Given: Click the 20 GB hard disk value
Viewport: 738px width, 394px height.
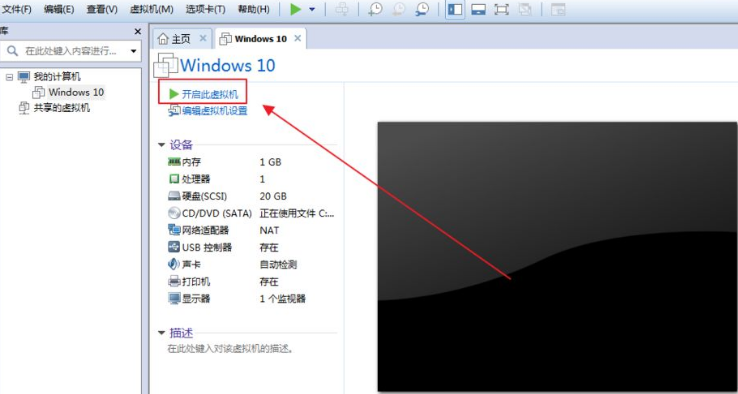Looking at the screenshot, I should (273, 196).
